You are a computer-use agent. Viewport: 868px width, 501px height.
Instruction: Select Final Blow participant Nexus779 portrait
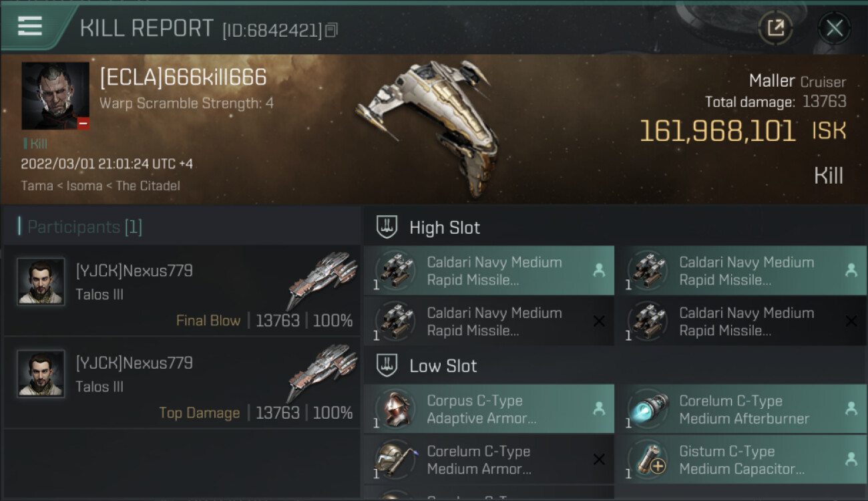(41, 282)
